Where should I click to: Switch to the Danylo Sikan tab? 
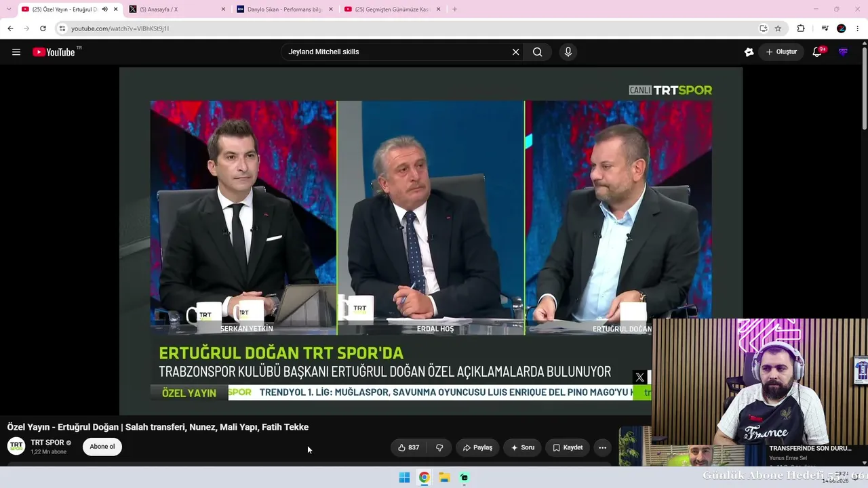pos(285,9)
